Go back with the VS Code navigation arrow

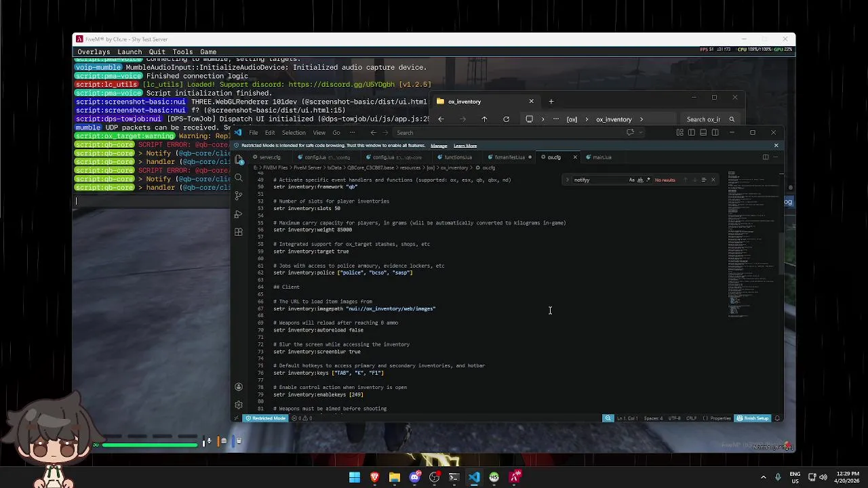click(x=373, y=133)
